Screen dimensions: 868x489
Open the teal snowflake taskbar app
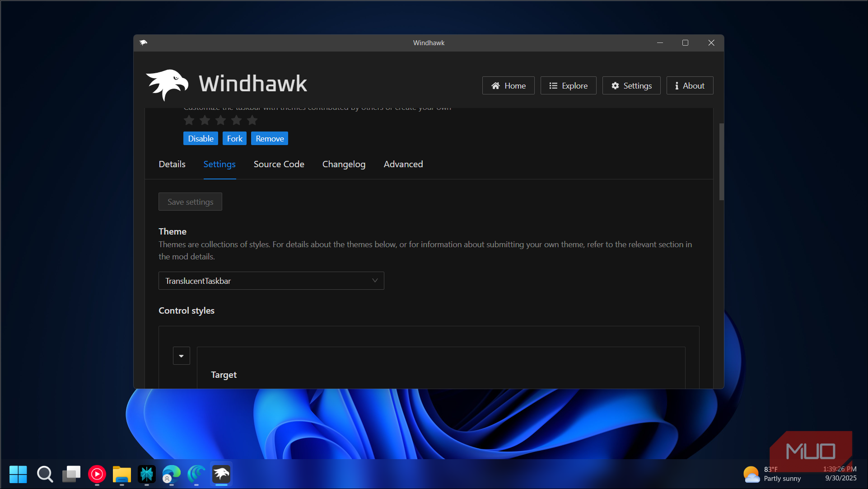147,474
